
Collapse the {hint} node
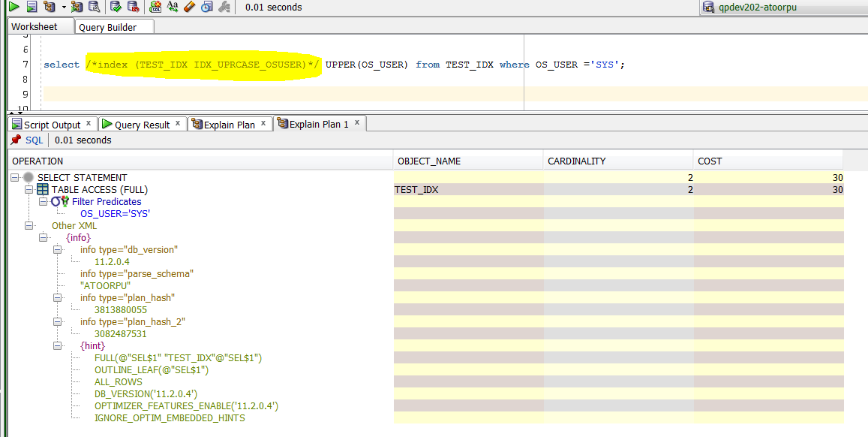coord(57,345)
